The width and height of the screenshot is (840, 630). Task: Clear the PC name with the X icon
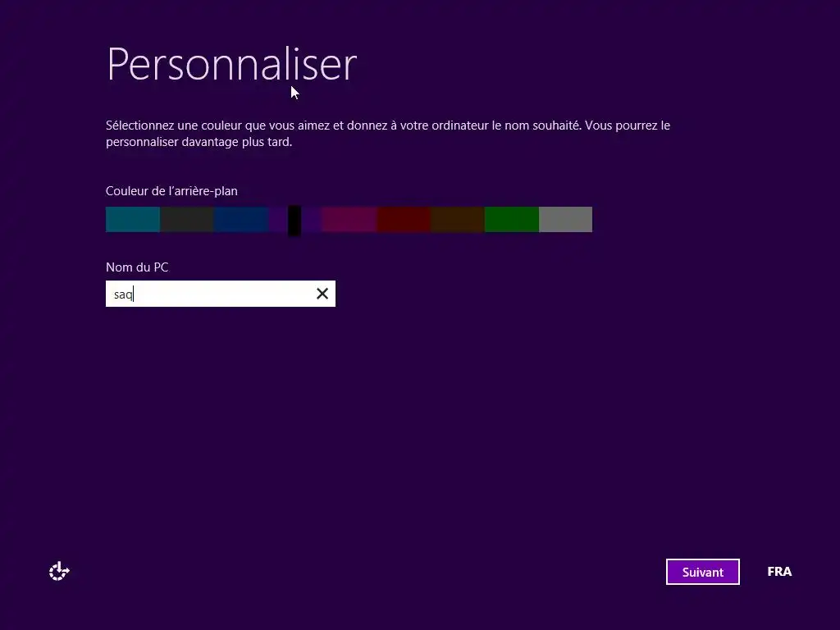[322, 294]
